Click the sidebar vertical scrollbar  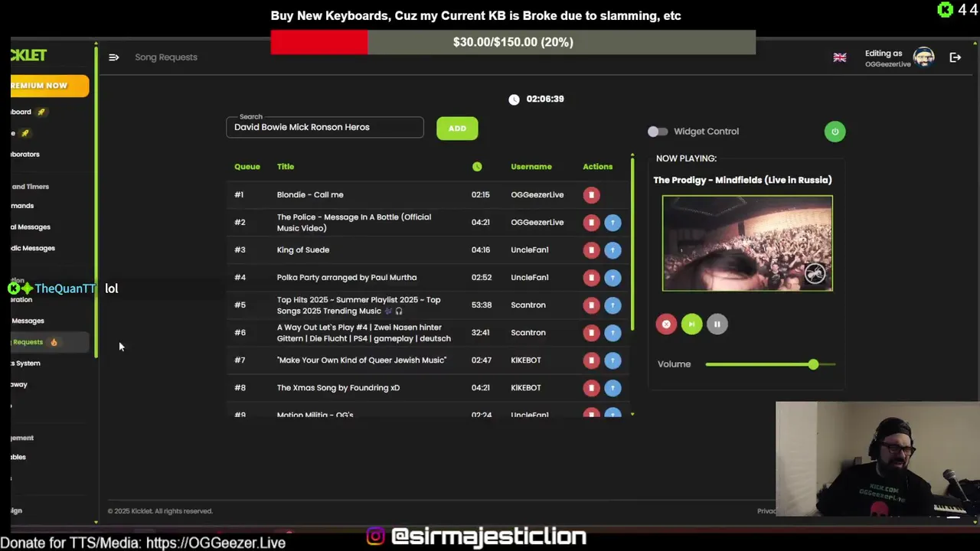tap(96, 203)
